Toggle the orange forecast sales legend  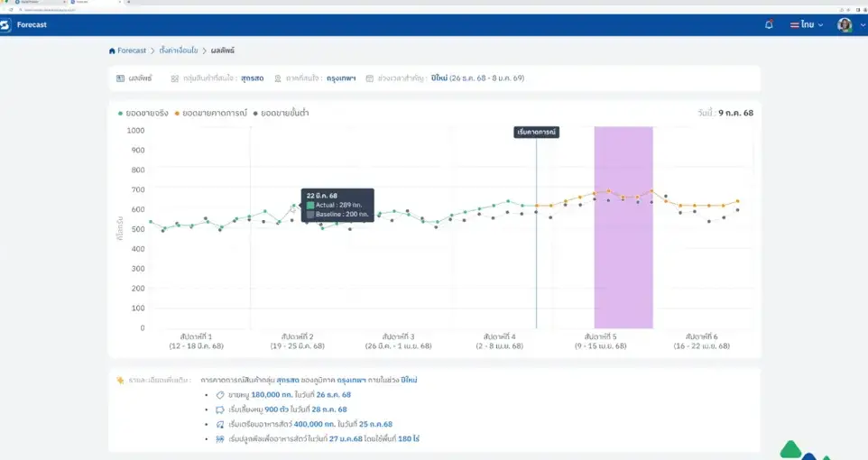click(x=211, y=113)
